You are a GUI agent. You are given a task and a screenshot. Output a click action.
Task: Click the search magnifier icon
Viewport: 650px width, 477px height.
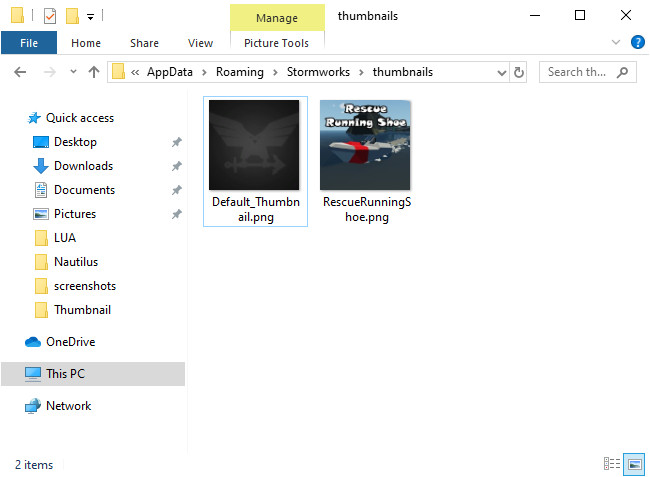click(x=622, y=73)
